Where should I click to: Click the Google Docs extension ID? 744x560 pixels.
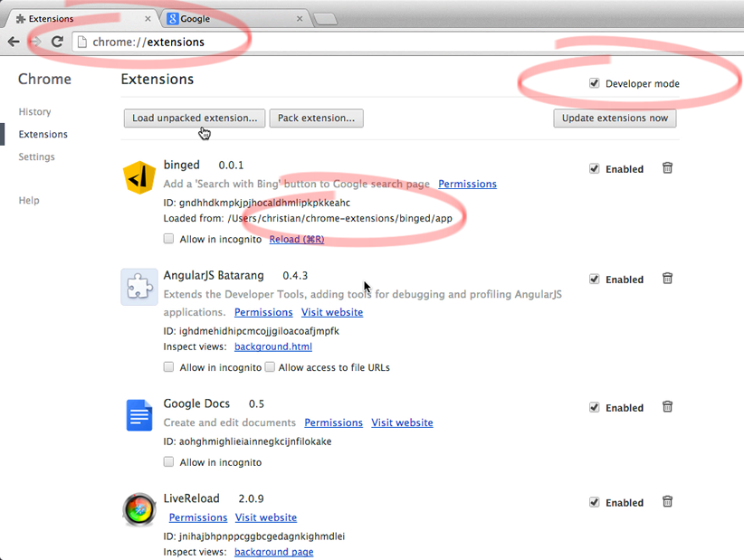[247, 441]
